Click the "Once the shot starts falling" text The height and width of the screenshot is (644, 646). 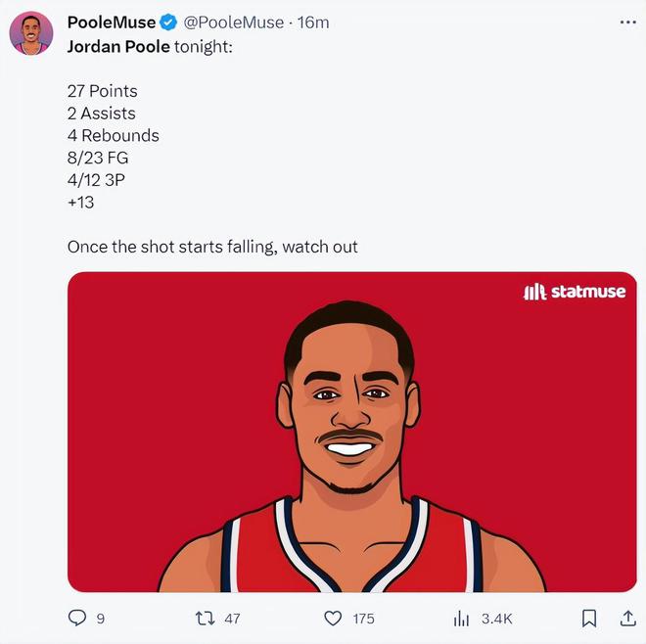(x=212, y=247)
